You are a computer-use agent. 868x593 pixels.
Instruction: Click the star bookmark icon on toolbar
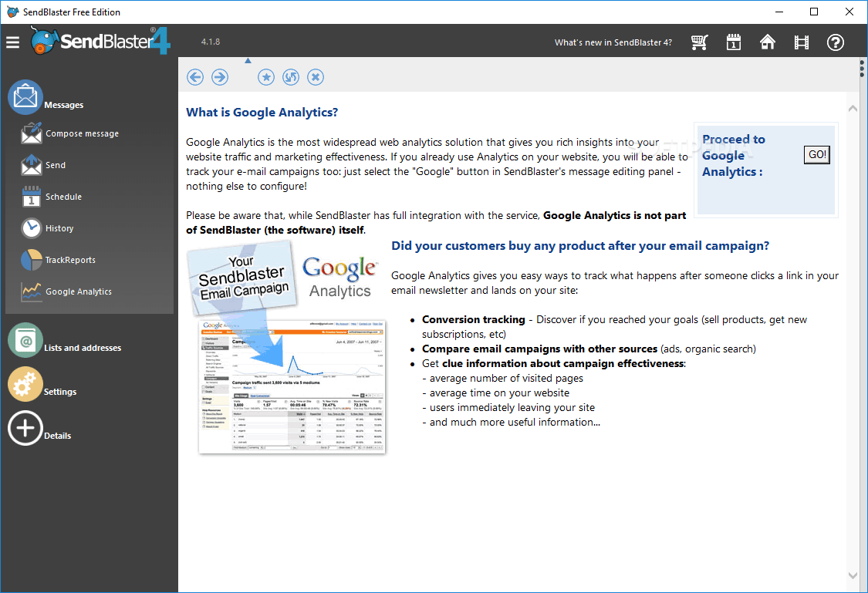(x=266, y=77)
